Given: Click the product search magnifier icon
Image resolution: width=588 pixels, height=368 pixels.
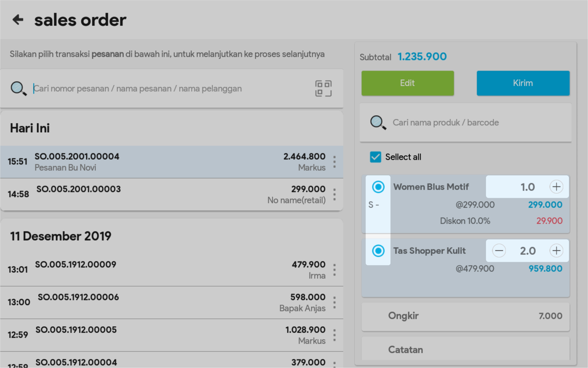Looking at the screenshot, I should (x=378, y=122).
